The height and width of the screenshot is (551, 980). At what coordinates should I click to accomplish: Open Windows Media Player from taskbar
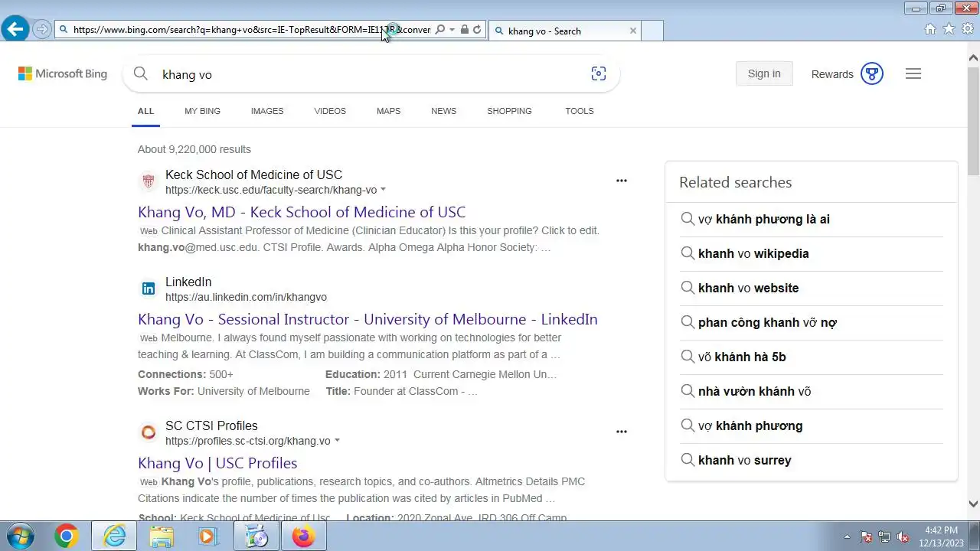(208, 536)
